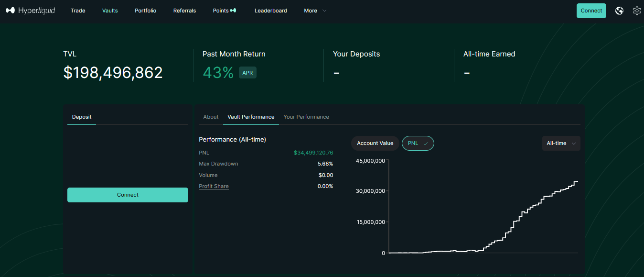Viewport: 644px width, 277px height.
Task: Click the TVL amount $198,496,862
Action: 113,73
